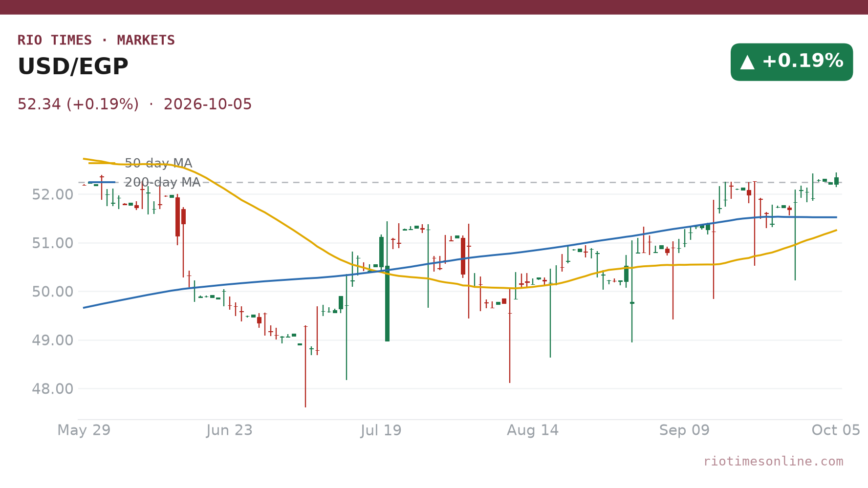The image size is (868, 488).
Task: Click the Jun 23 date axis label
Action: 229,430
